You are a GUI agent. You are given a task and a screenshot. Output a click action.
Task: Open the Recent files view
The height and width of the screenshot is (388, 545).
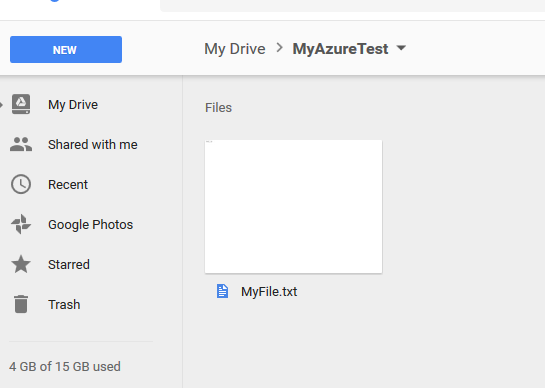click(68, 185)
